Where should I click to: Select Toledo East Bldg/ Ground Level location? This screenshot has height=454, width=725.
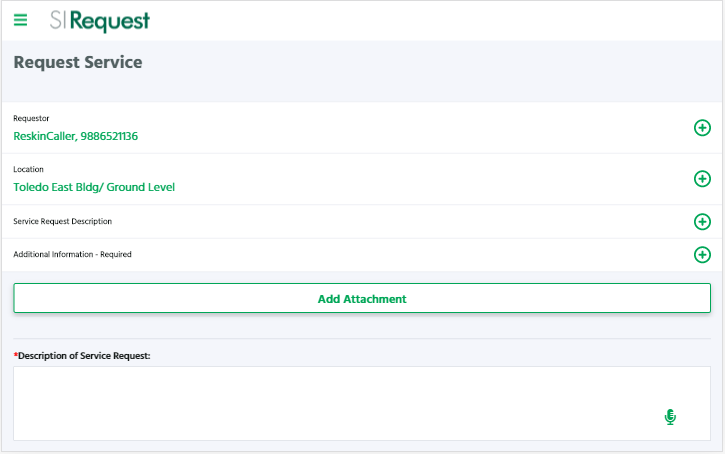point(94,187)
